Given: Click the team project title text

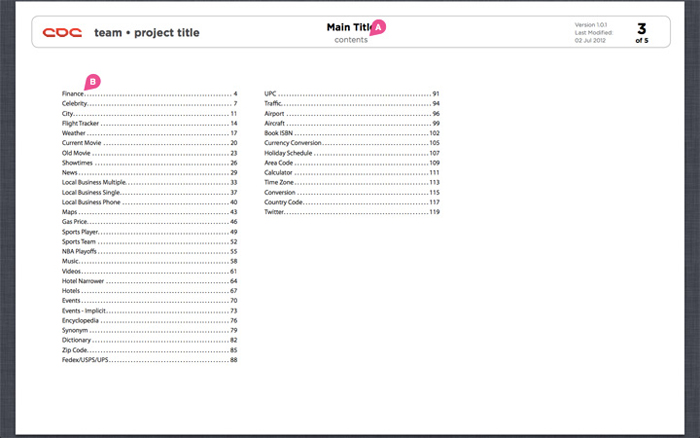Looking at the screenshot, I should coord(147,33).
